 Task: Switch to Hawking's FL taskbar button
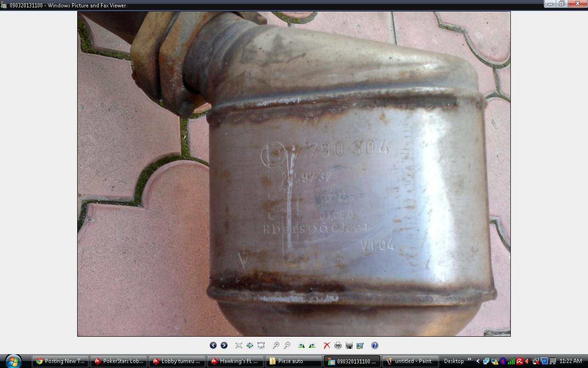click(236, 361)
